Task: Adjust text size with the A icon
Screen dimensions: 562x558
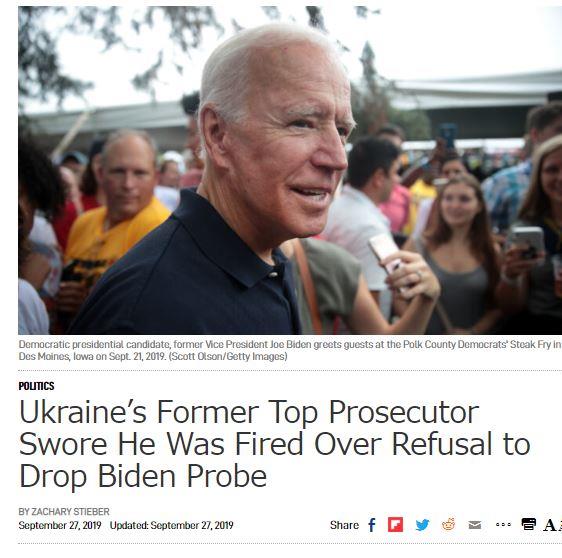Action: 552,525
